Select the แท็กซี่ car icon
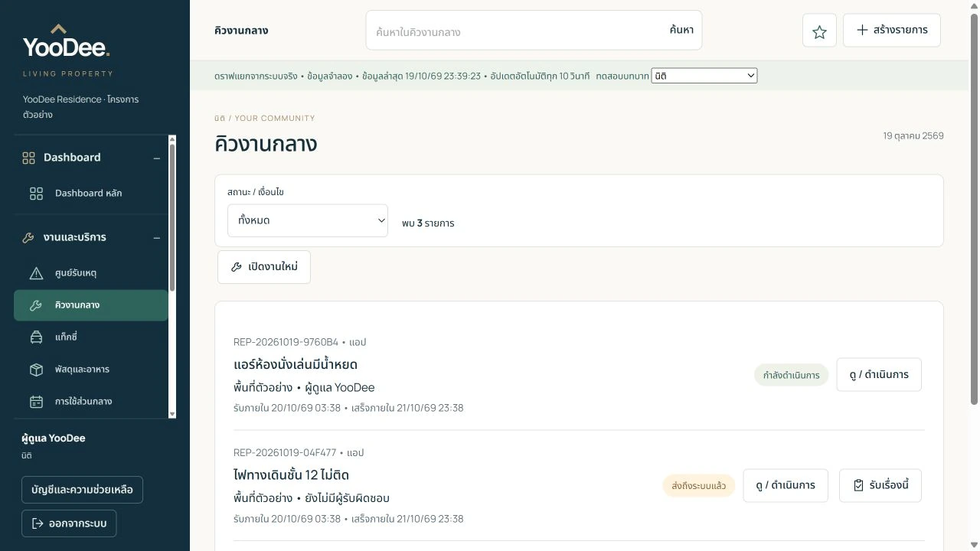Image resolution: width=980 pixels, height=551 pixels. click(x=36, y=337)
